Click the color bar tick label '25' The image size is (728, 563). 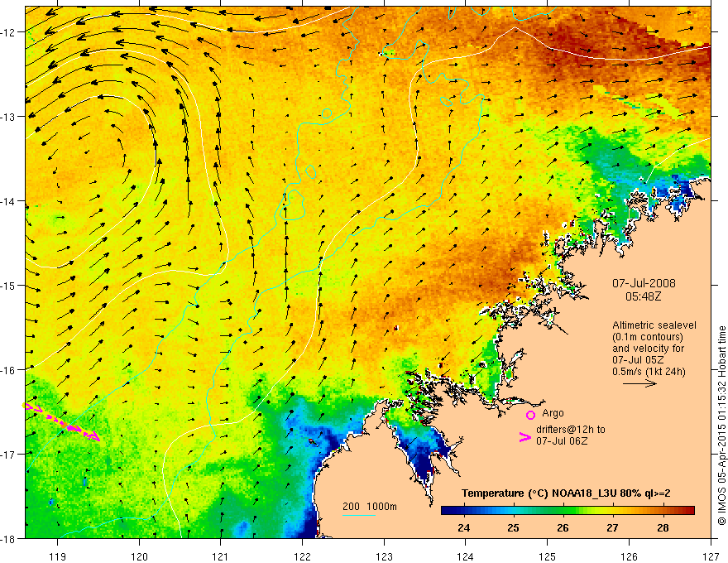tap(513, 528)
